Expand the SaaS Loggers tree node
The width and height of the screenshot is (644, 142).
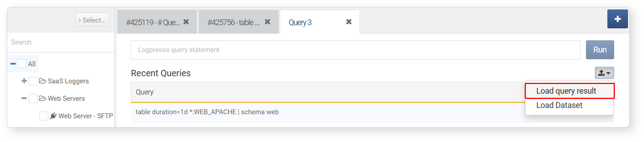(x=24, y=81)
